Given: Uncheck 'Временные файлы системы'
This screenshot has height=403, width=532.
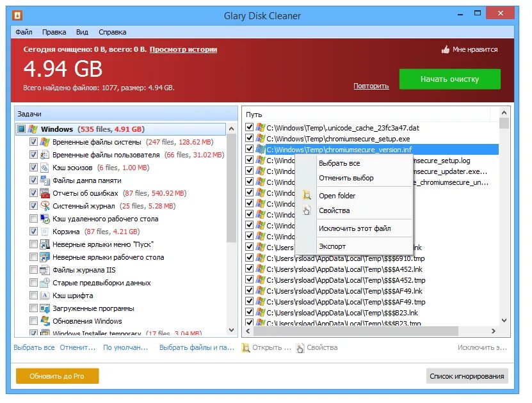Looking at the screenshot, I should point(33,142).
